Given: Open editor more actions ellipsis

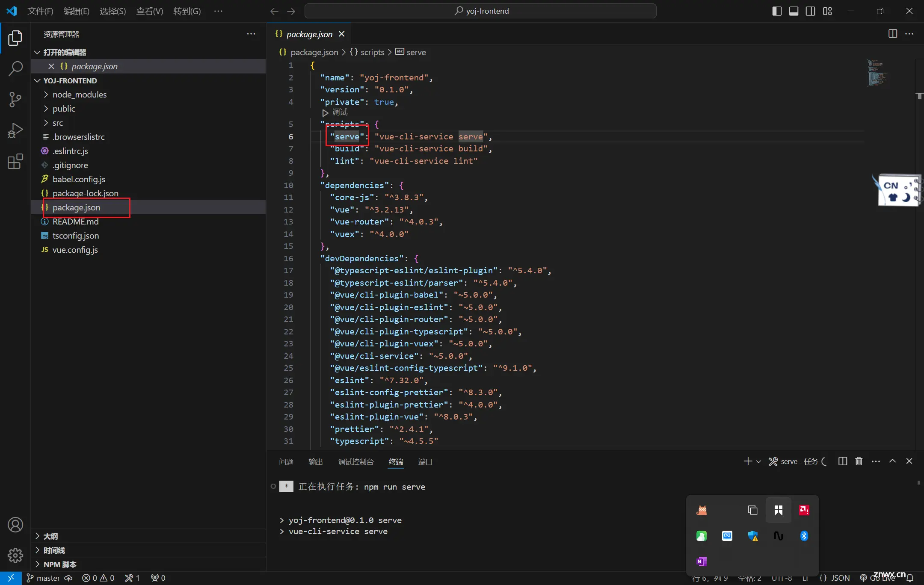Looking at the screenshot, I should pyautogui.click(x=909, y=34).
